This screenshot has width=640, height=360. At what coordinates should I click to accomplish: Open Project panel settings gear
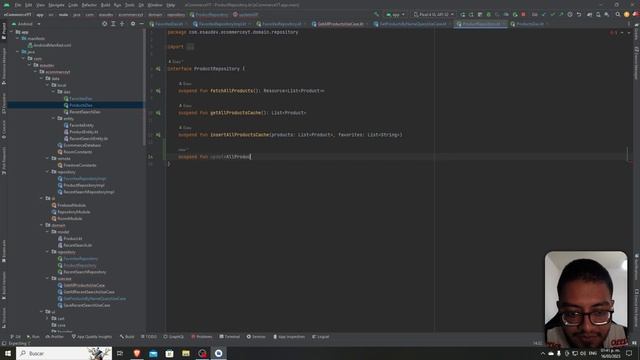click(x=133, y=24)
